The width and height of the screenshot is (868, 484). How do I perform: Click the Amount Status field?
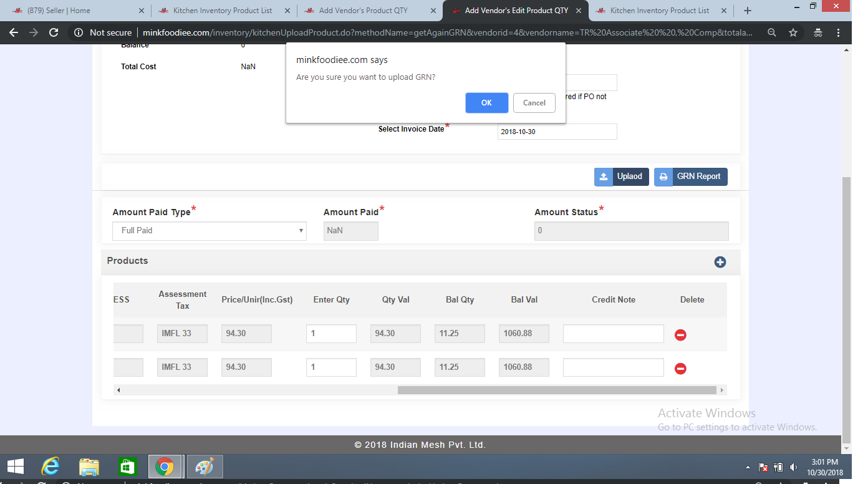coord(632,231)
